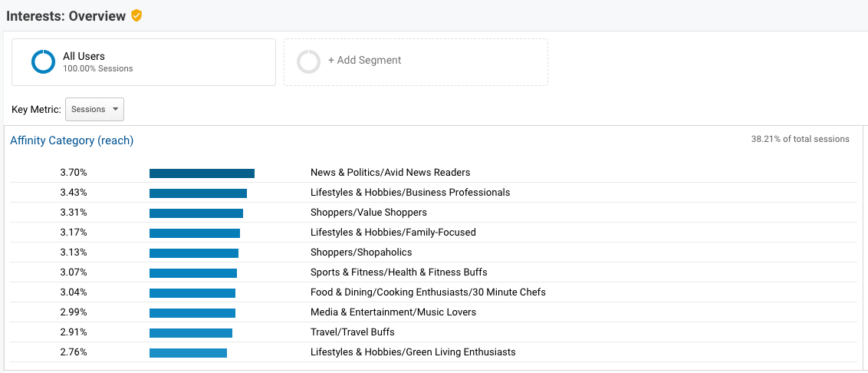
Task: Click the Health & Fitness Buffs label
Action: 398,272
